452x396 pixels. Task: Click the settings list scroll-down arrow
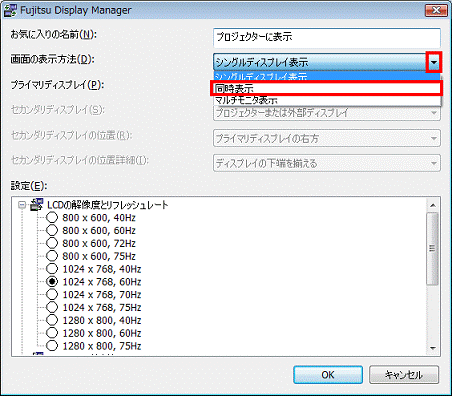tap(433, 348)
